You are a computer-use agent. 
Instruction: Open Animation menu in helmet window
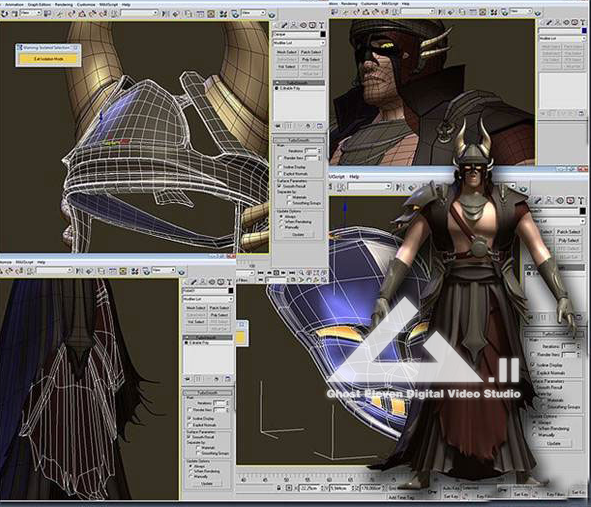14,5
